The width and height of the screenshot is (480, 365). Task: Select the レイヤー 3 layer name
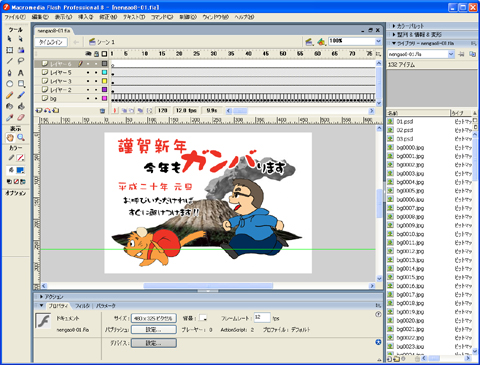61,81
